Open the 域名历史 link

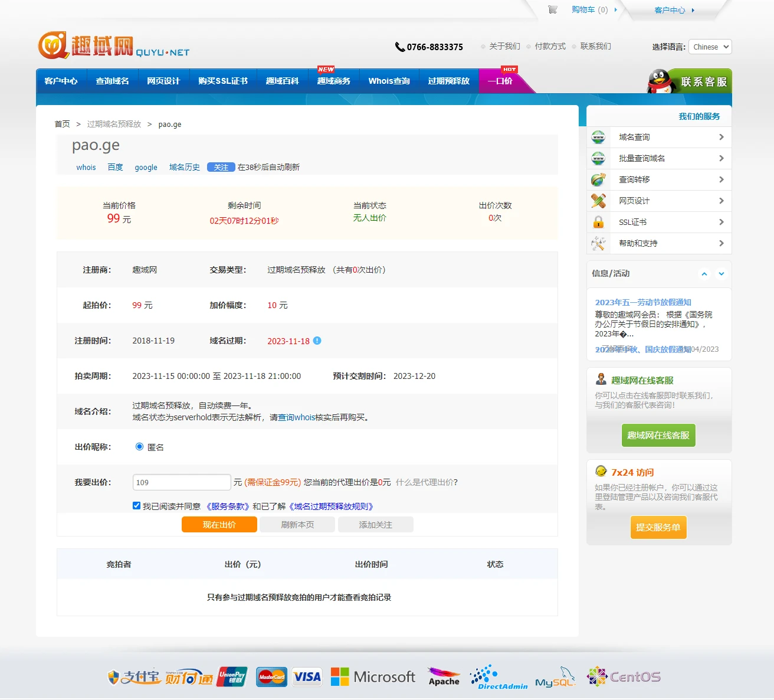[x=184, y=168]
